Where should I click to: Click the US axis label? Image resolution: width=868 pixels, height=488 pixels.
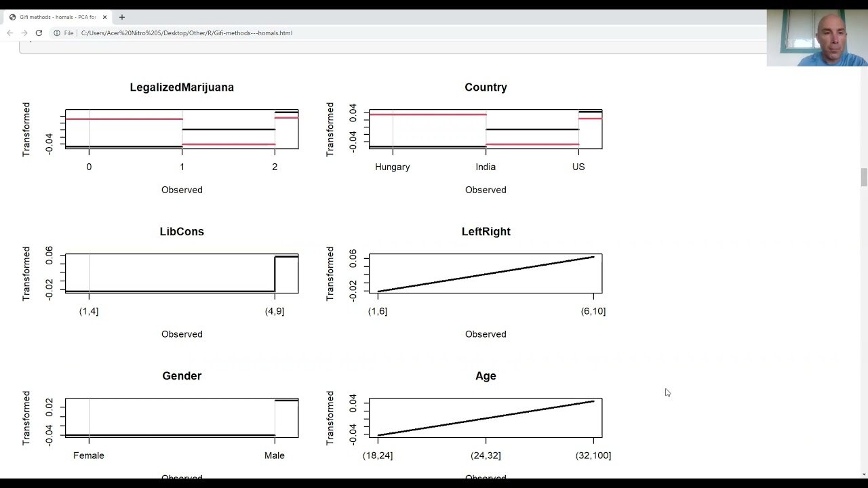(x=578, y=167)
